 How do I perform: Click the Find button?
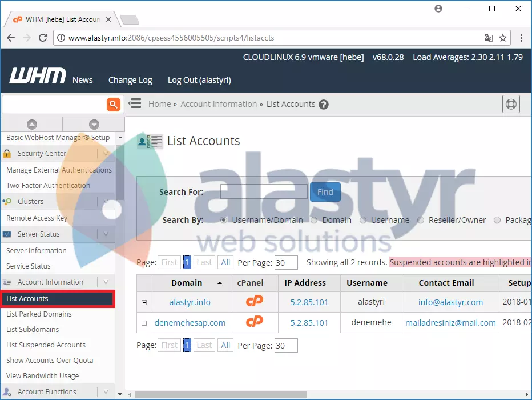tap(325, 192)
